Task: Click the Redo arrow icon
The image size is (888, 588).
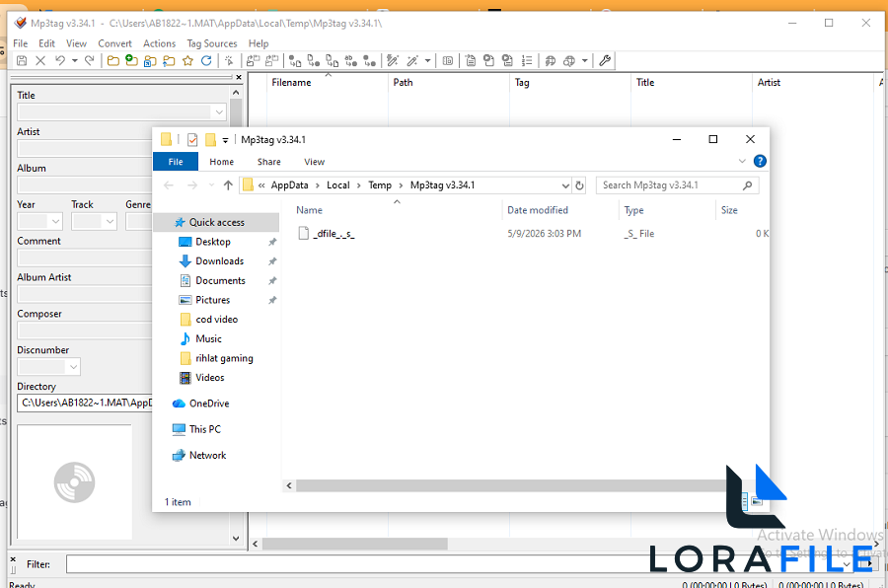Action: click(x=90, y=60)
